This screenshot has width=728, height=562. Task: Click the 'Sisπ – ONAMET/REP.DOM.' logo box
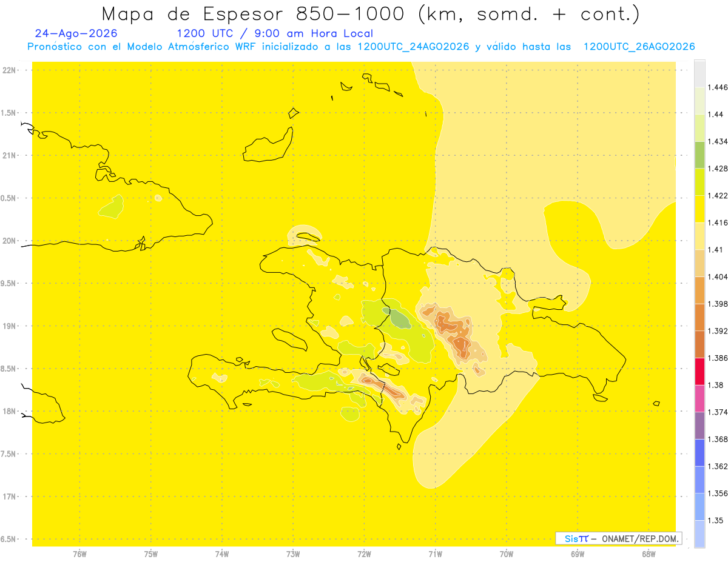[x=619, y=538]
